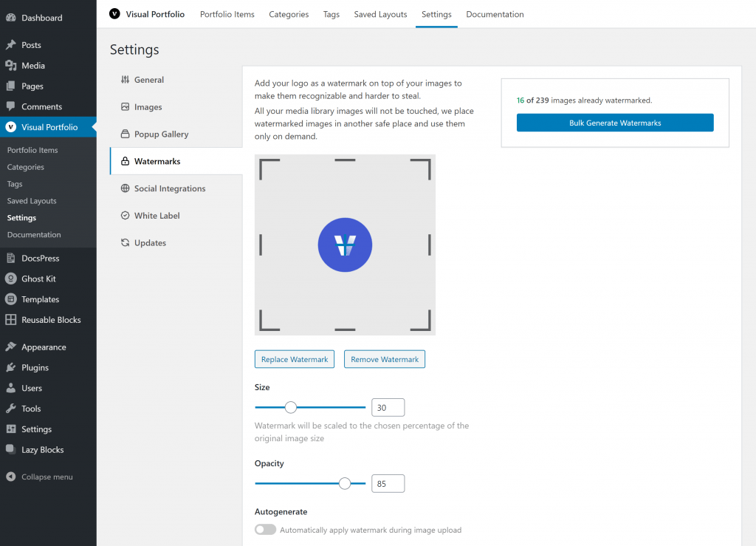The height and width of the screenshot is (546, 756).
Task: Open Saved Layouts in sidebar submenu
Action: (32, 201)
